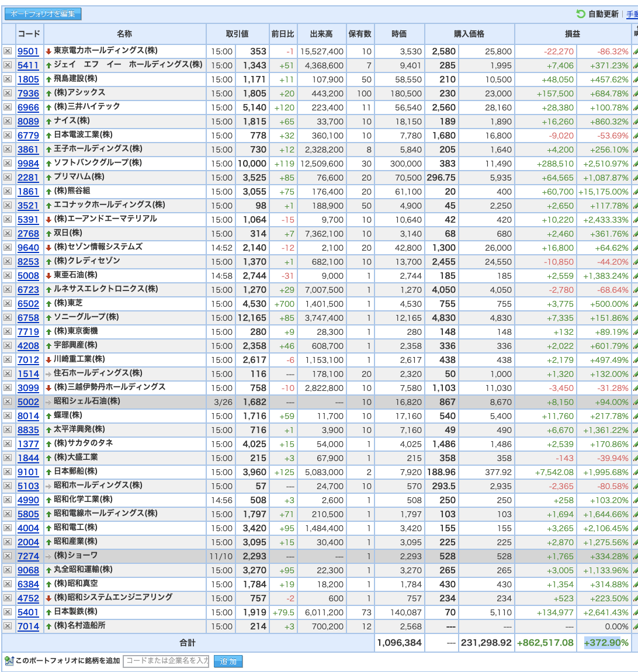Viewport: 638px width, 672px height.
Task: Click the 自動更新 refresh icon
Action: coord(581,14)
